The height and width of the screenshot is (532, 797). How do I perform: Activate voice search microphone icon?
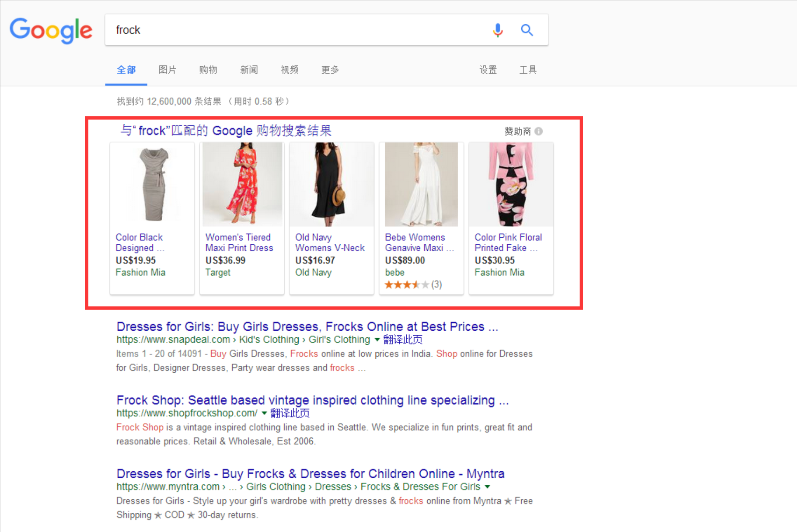point(498,30)
